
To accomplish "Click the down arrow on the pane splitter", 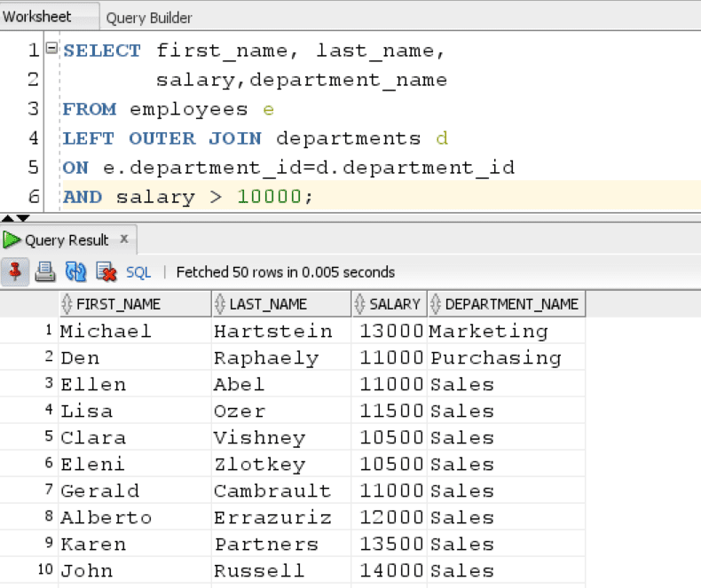I will coord(23,218).
